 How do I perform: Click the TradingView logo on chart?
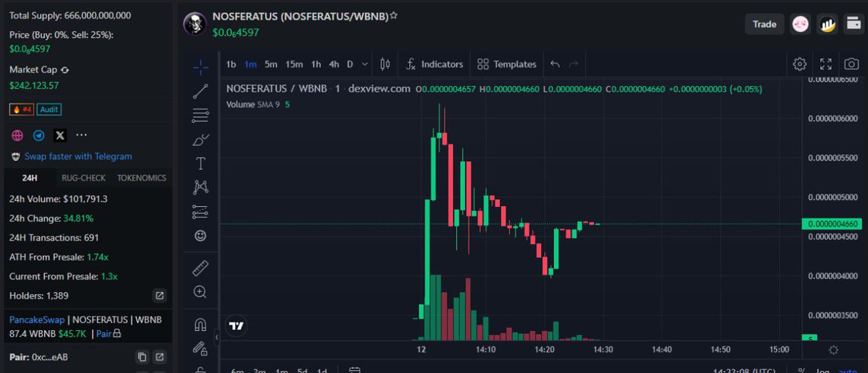click(236, 325)
